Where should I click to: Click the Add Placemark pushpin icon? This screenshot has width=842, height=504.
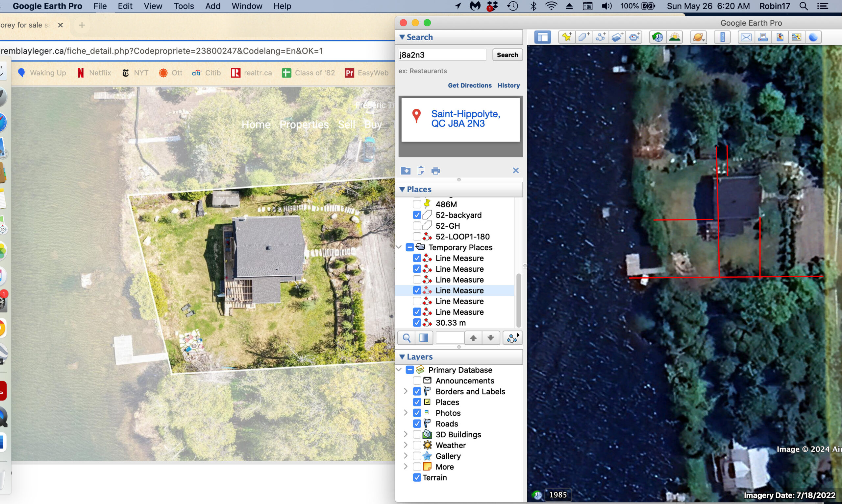567,37
